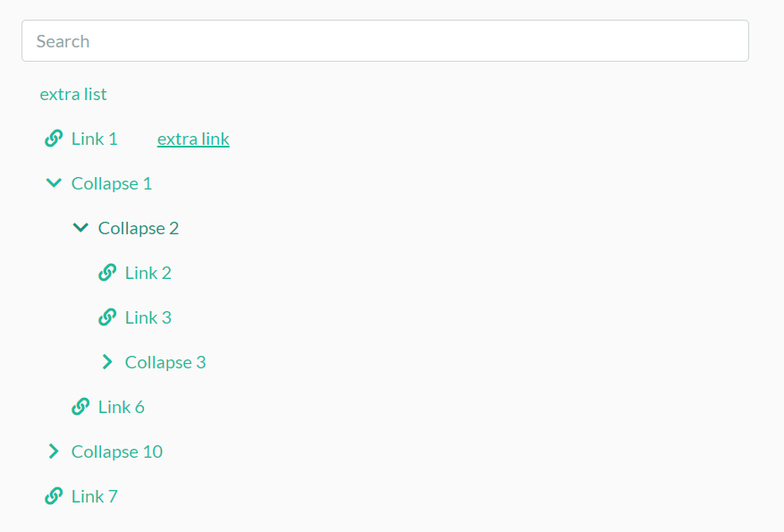
Task: Click the chain icon beside Link 1
Action: [x=54, y=139]
